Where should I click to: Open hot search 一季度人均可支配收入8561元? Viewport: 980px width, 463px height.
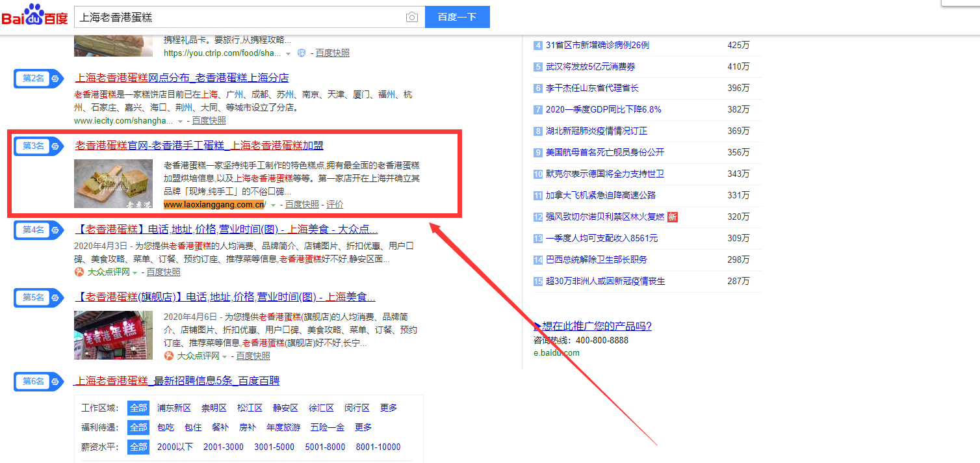pyautogui.click(x=602, y=238)
